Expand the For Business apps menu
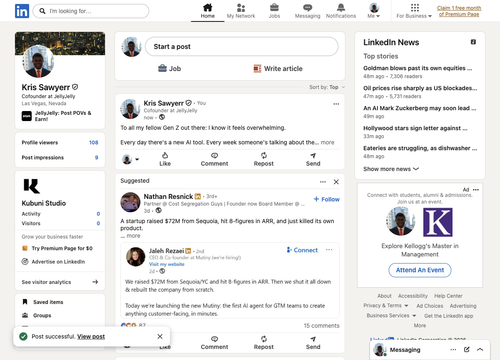 click(x=414, y=11)
